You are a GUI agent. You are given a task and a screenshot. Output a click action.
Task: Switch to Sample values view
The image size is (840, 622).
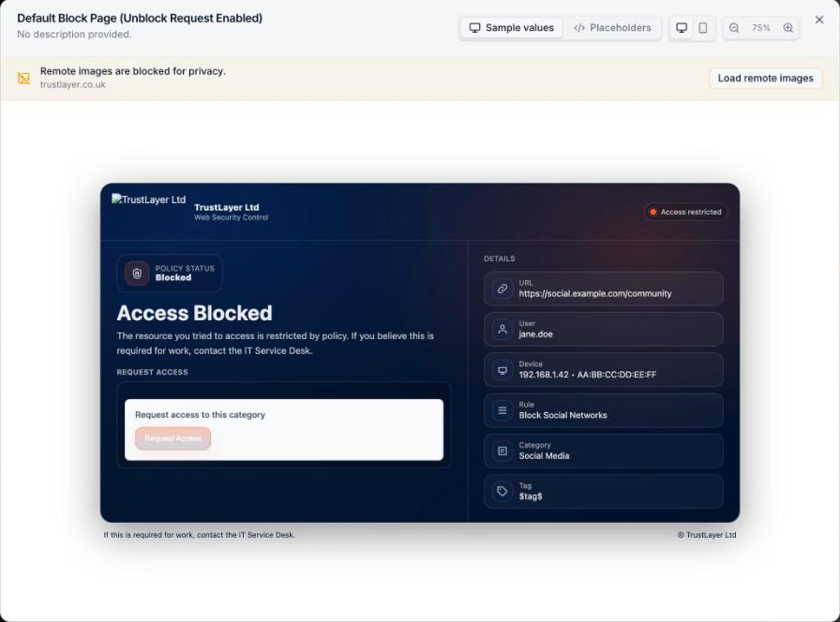pos(512,28)
